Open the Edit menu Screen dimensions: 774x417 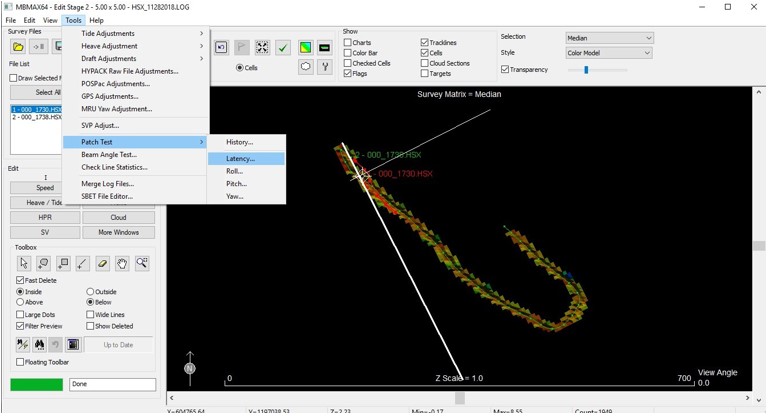[30, 20]
